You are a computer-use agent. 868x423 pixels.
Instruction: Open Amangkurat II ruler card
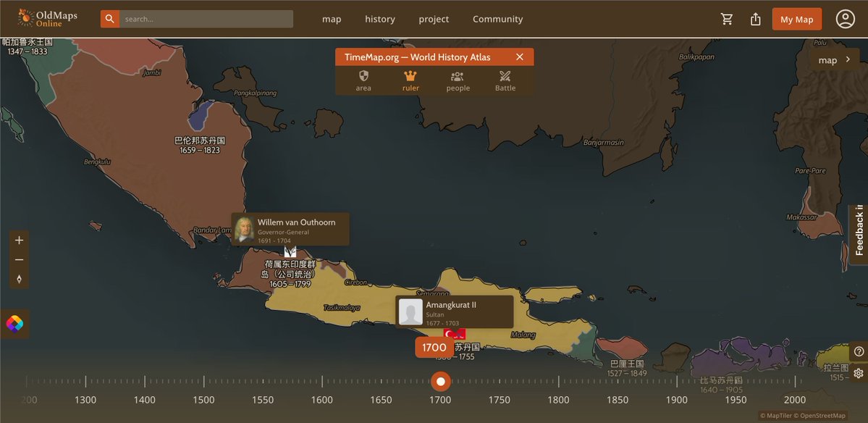(x=454, y=311)
